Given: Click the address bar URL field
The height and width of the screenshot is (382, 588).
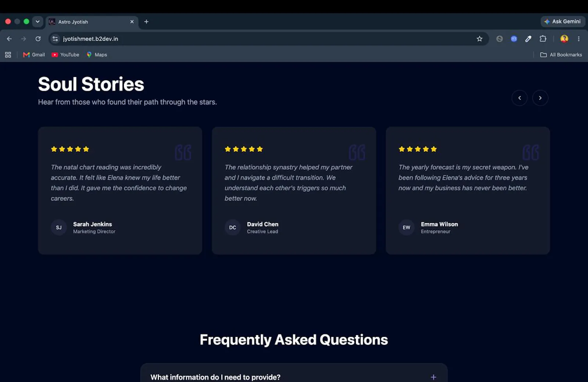Looking at the screenshot, I should (268, 39).
